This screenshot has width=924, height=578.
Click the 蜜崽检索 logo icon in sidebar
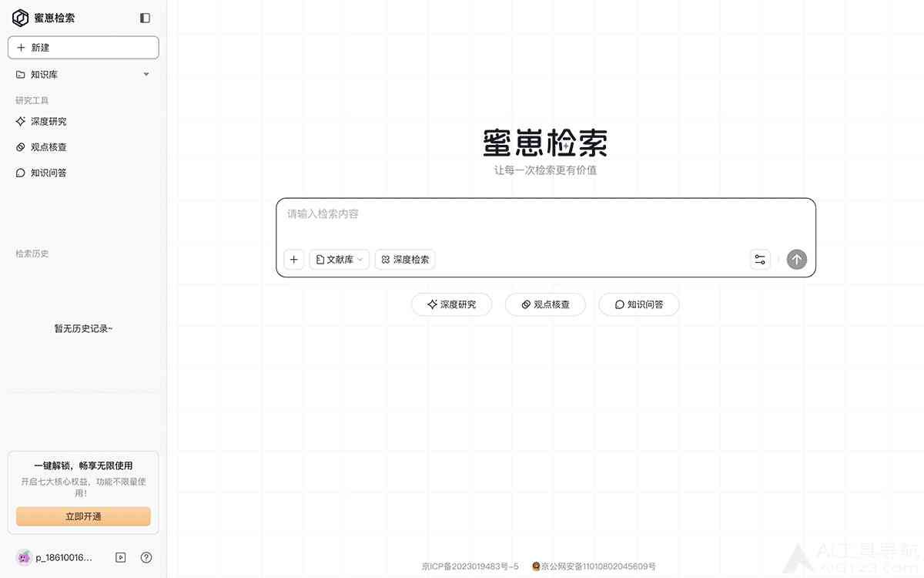21,18
